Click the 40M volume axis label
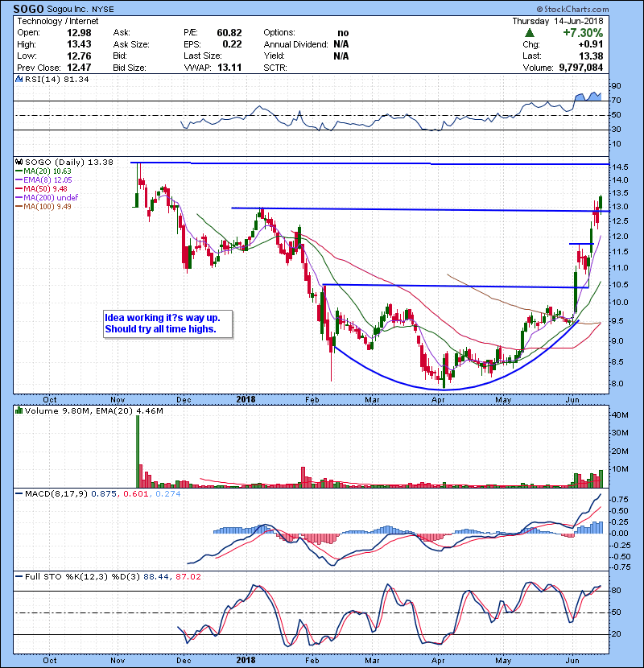Viewport: 644px width, 668px height. pos(620,415)
